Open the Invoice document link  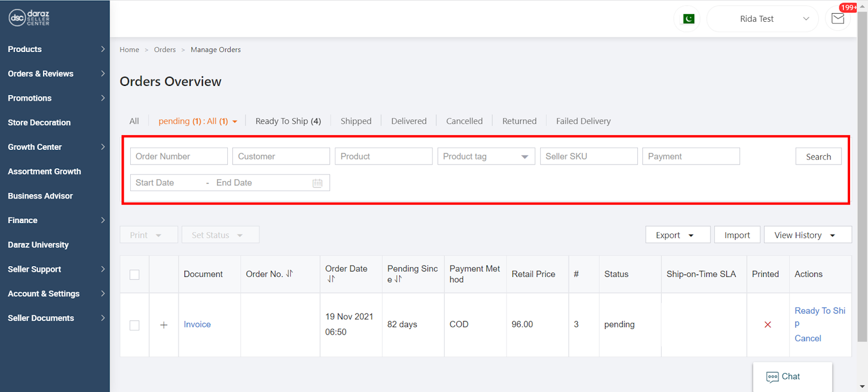(197, 325)
